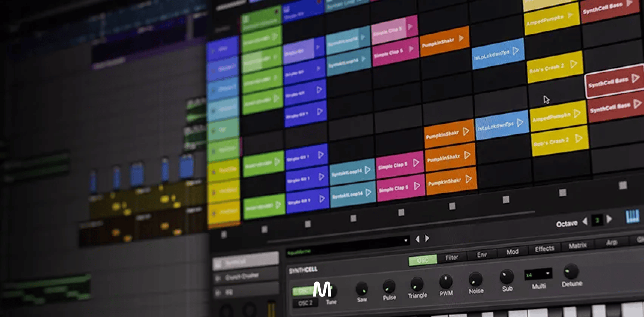Stop column under Rob's Crash 2 clips

562,193
